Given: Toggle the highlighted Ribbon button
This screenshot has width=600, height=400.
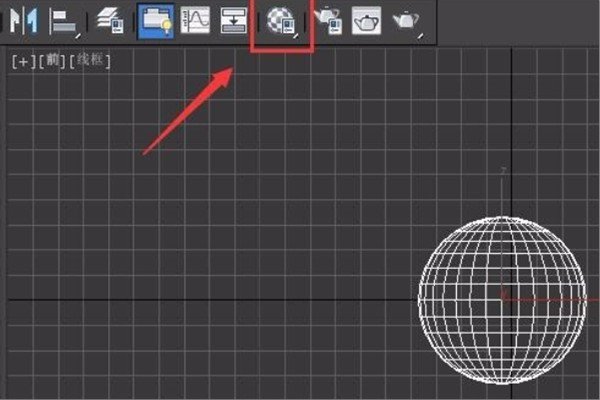Looking at the screenshot, I should pyautogui.click(x=156, y=21).
